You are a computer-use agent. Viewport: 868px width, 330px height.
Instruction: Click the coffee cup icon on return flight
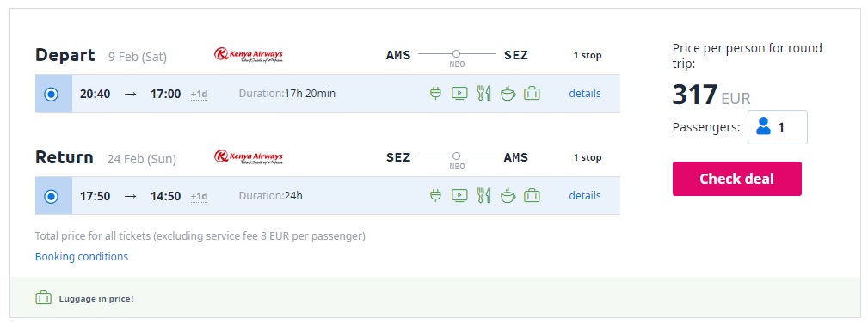(x=508, y=195)
